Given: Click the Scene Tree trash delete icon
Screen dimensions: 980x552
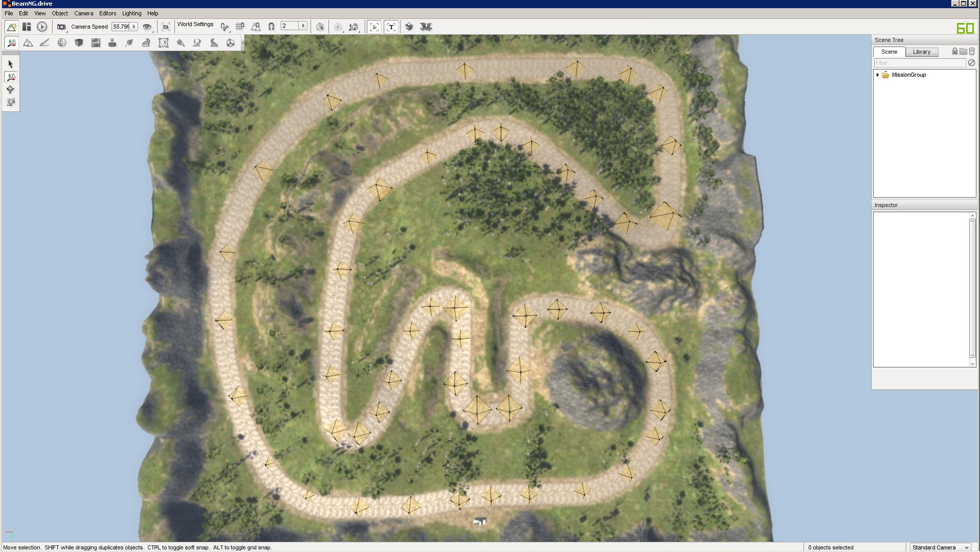Looking at the screenshot, I should (972, 51).
